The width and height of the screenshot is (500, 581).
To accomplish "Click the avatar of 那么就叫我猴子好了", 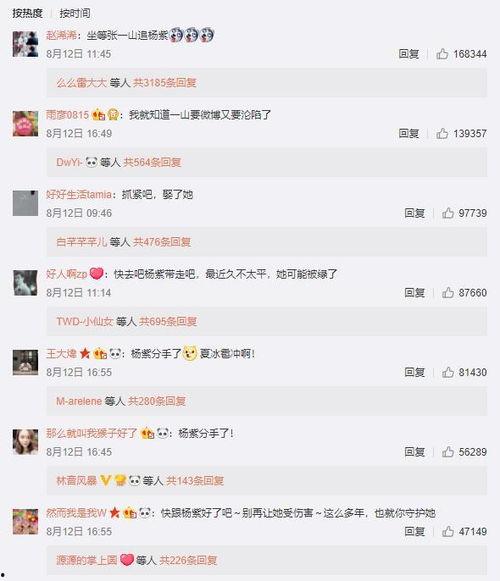I will (x=25, y=442).
